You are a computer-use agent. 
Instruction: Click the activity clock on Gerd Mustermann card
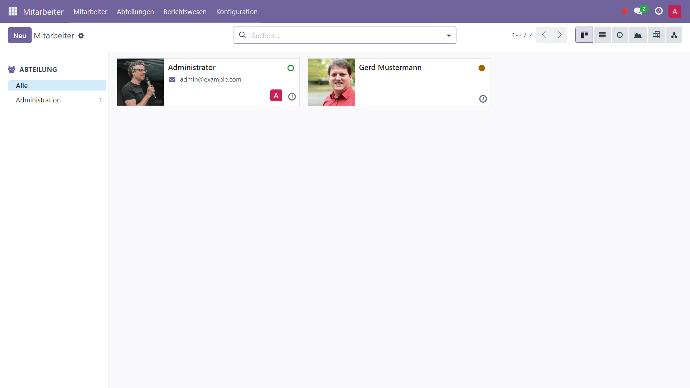[x=483, y=99]
